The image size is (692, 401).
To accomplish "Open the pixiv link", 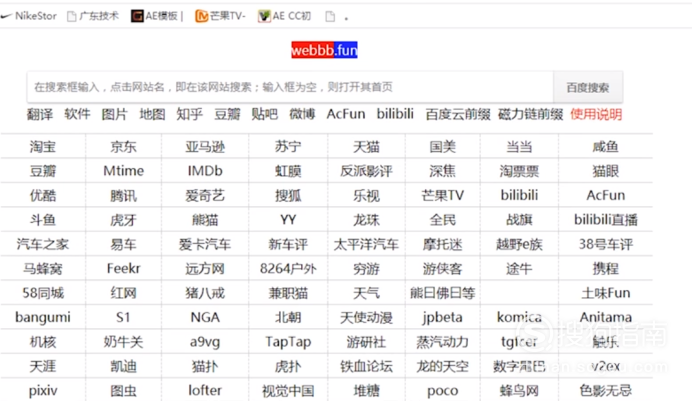I will 43,391.
